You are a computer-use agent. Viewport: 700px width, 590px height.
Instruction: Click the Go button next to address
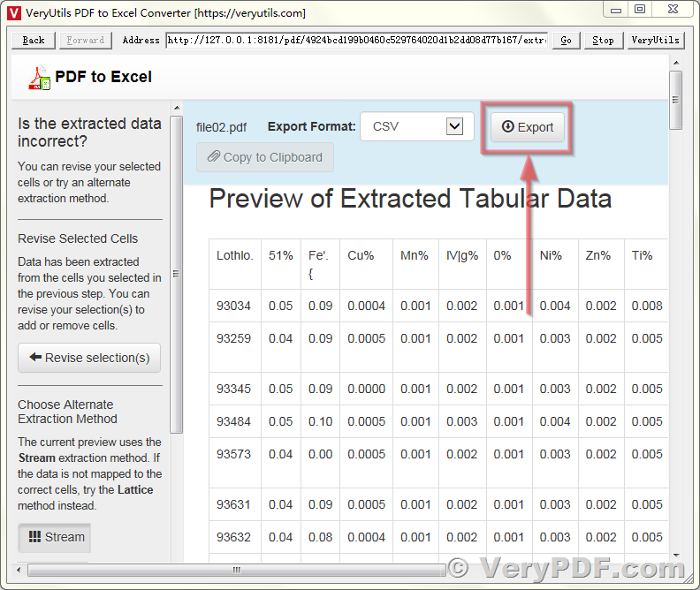[566, 40]
